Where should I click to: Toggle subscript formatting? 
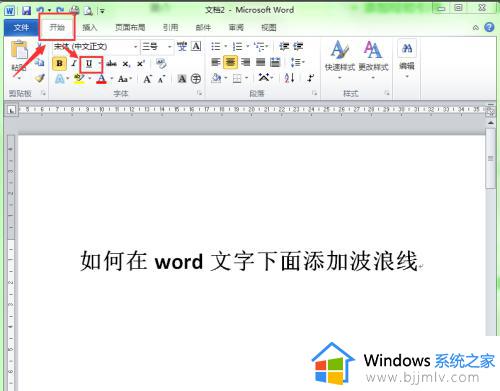[x=126, y=63]
